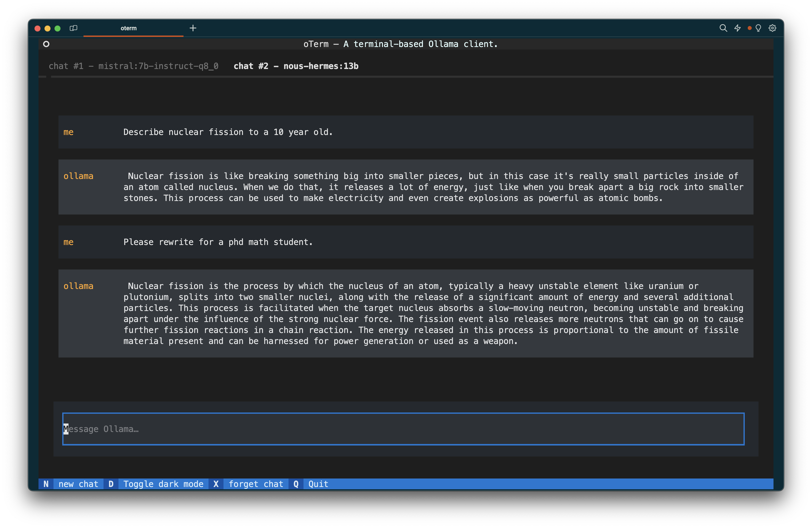Click the circle icon left of oTerm header
The width and height of the screenshot is (812, 528).
click(46, 44)
